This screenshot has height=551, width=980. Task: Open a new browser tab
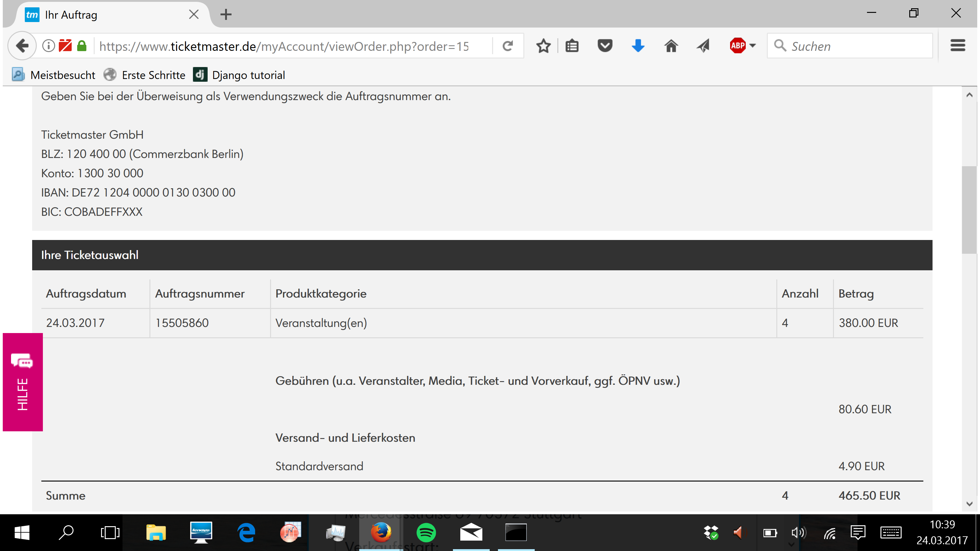click(x=226, y=14)
